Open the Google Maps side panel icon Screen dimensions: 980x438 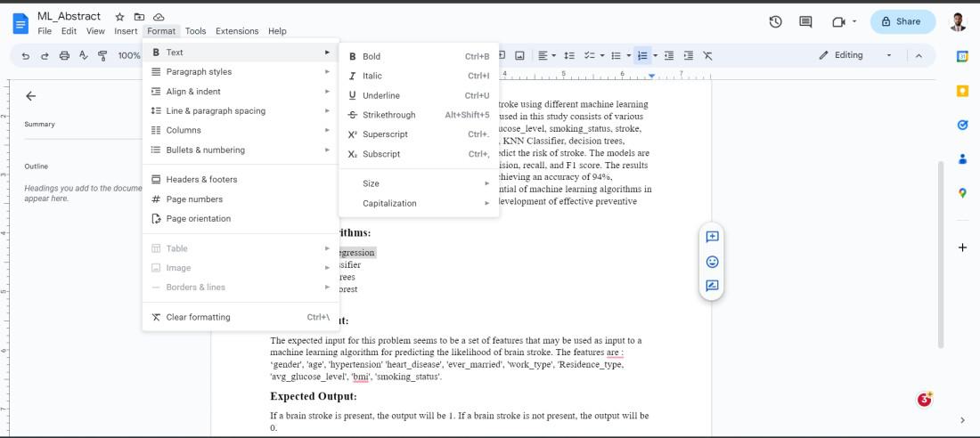coord(962,193)
